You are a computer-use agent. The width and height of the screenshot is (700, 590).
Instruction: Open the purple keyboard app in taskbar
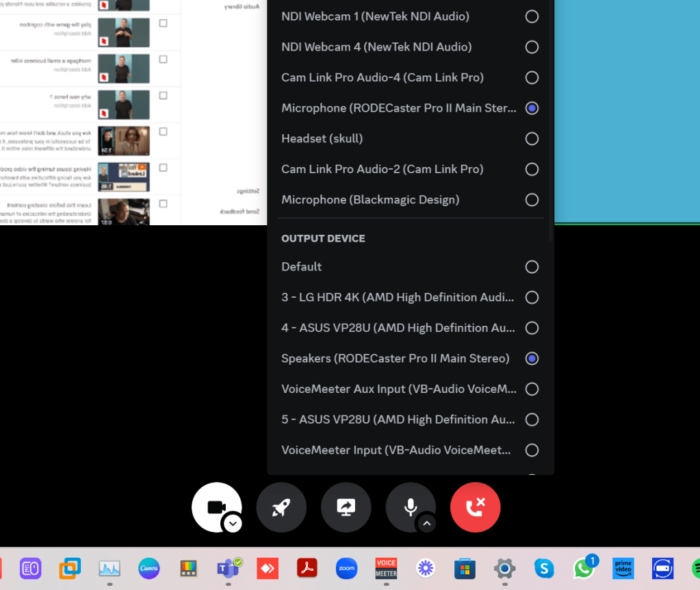(30, 568)
